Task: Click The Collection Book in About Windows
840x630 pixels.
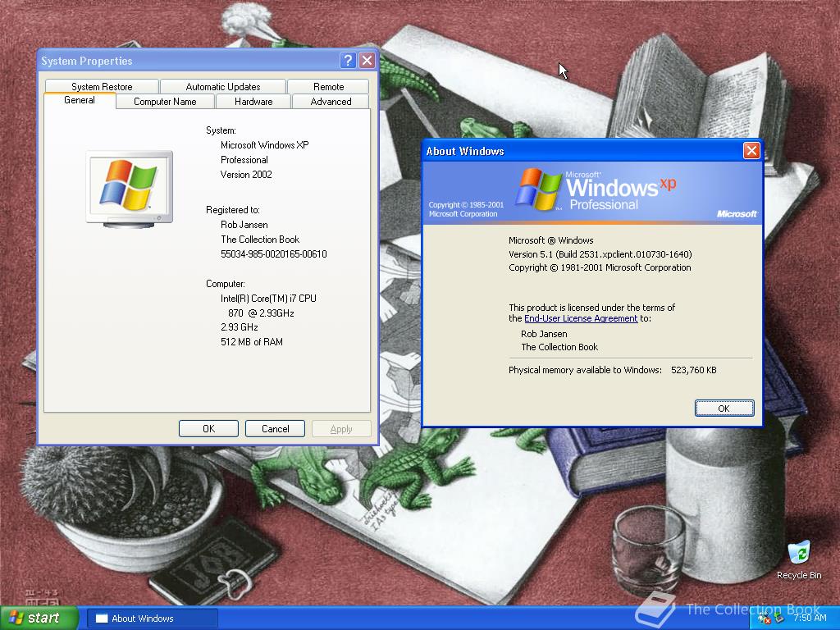Action: pos(559,347)
